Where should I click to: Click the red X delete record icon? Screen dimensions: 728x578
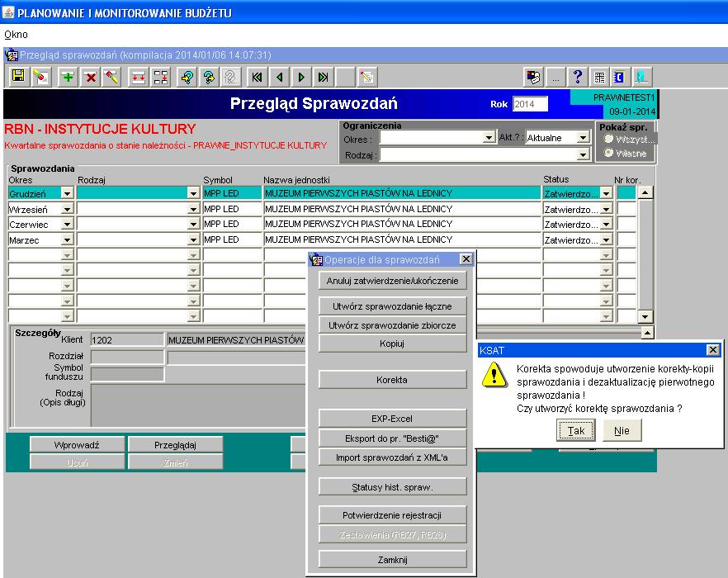tap(91, 76)
